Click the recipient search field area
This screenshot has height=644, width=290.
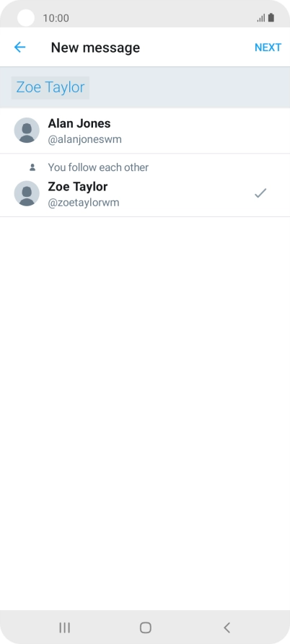coord(145,87)
